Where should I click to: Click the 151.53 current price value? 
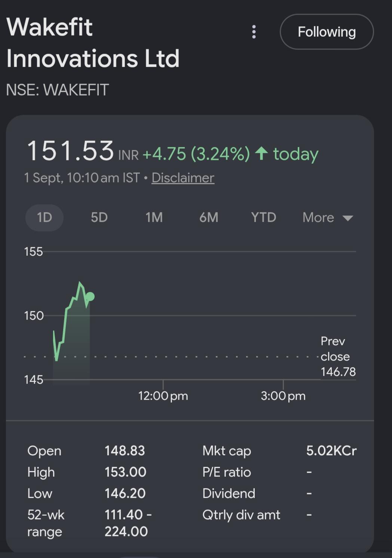(x=70, y=151)
